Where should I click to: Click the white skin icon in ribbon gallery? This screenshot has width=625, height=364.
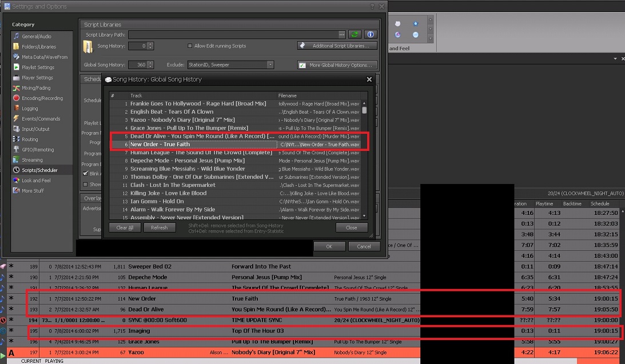coord(397,24)
